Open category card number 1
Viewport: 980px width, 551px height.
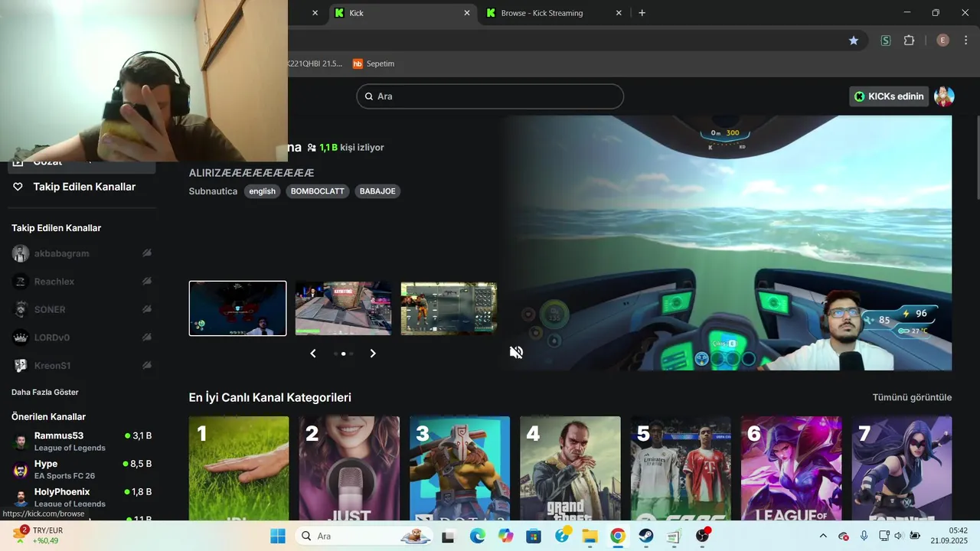click(x=239, y=468)
